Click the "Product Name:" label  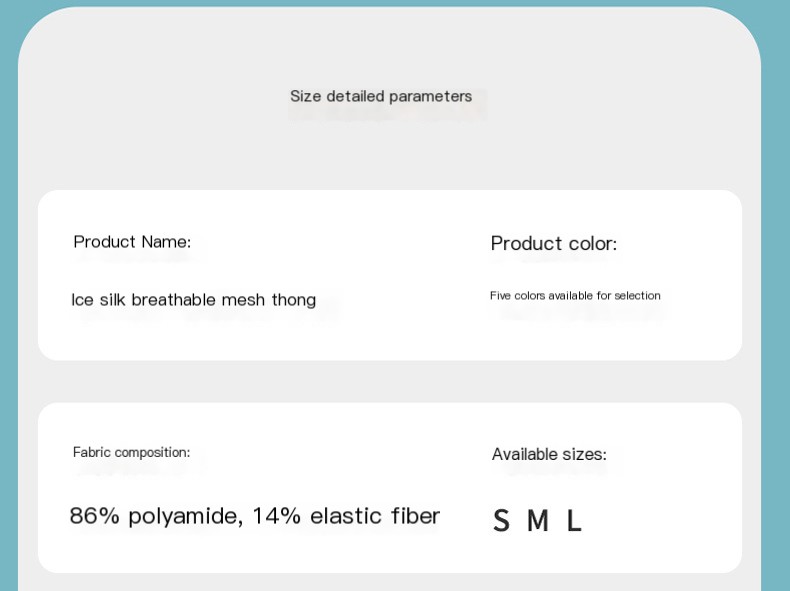pos(132,242)
